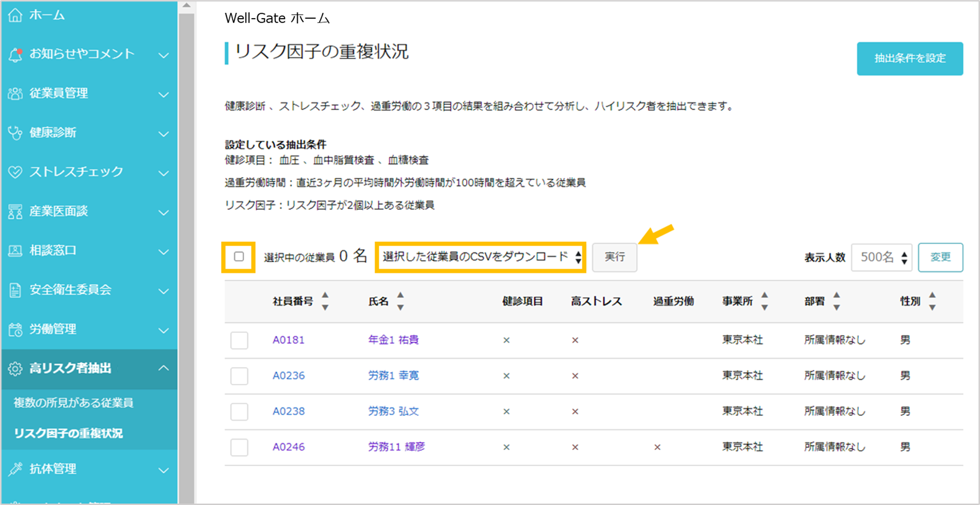Open the CSV download action dropdown
980x505 pixels.
point(481,257)
